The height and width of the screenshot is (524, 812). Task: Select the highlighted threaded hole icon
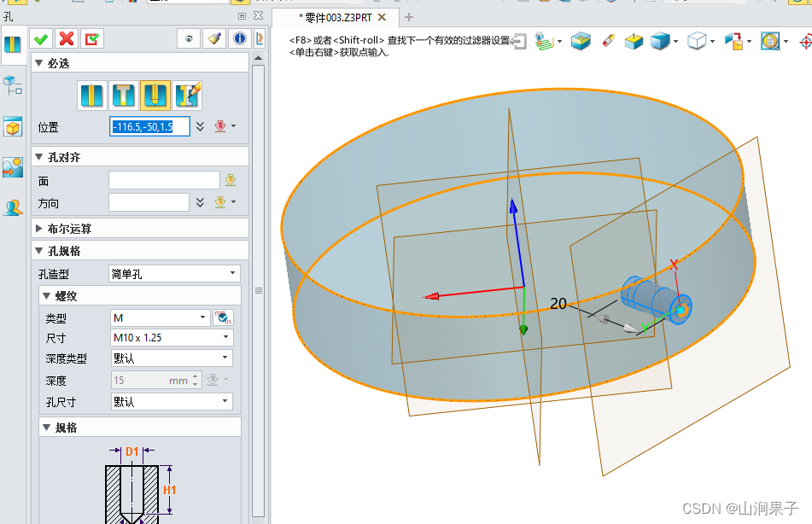point(155,96)
